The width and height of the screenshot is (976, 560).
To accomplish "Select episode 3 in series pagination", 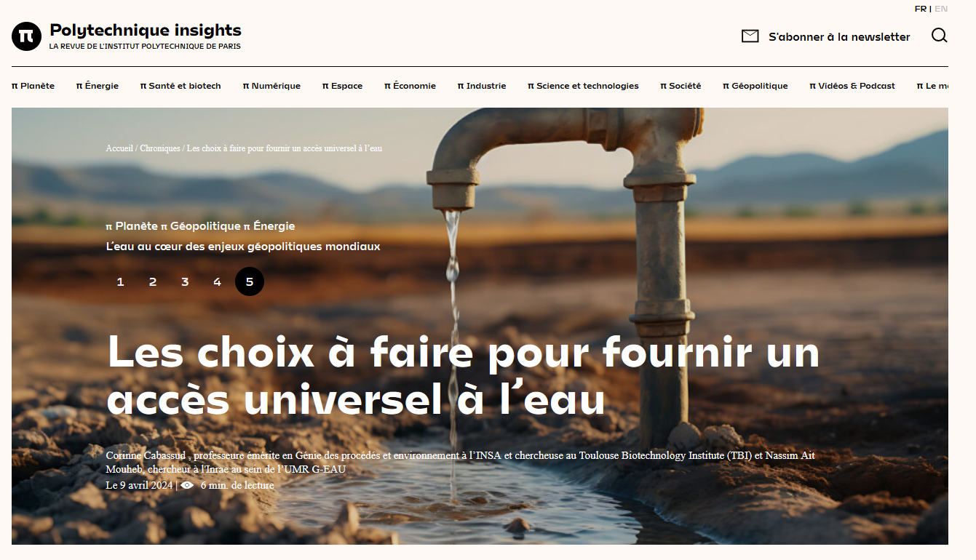I will click(185, 282).
